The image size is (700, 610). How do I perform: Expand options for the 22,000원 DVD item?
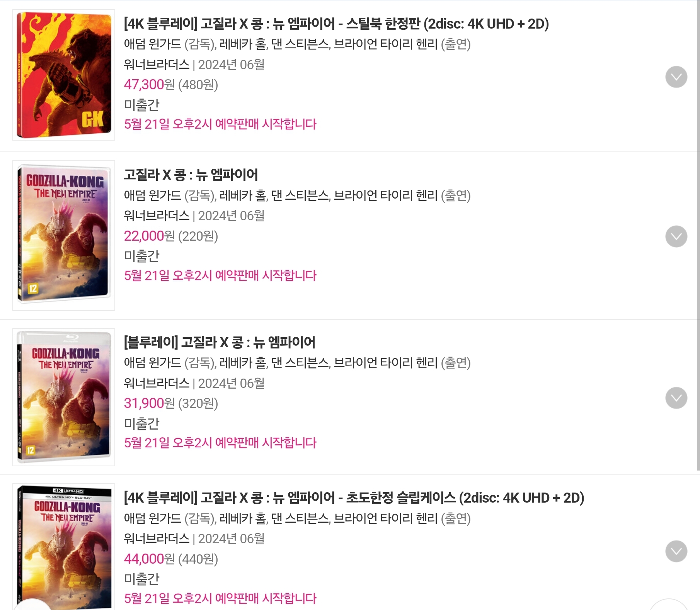tap(676, 236)
